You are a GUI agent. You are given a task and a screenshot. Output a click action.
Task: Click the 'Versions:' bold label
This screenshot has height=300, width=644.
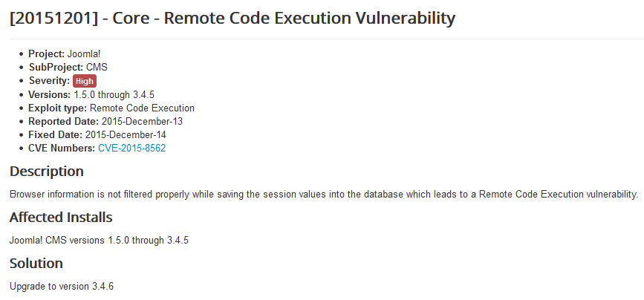[x=50, y=94]
